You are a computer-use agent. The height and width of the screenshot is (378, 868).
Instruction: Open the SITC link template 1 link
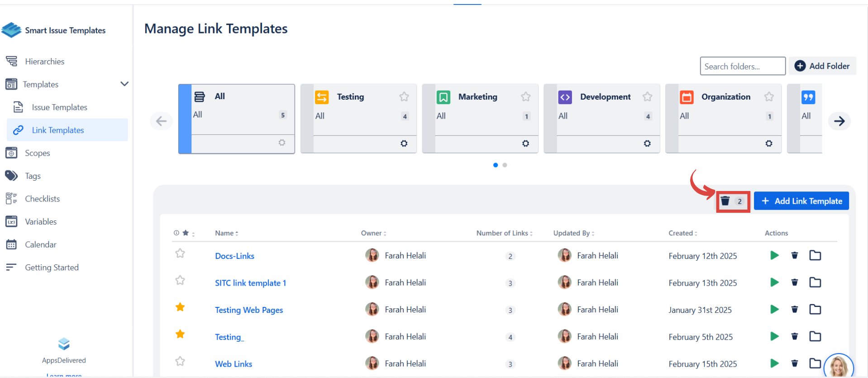(x=250, y=283)
